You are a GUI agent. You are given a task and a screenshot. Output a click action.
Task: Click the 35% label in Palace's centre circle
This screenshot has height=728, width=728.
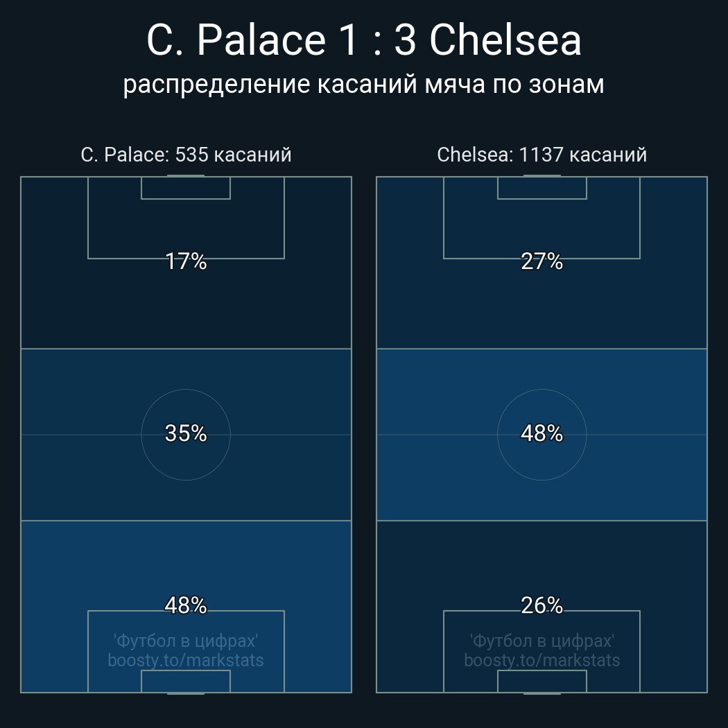tap(186, 433)
